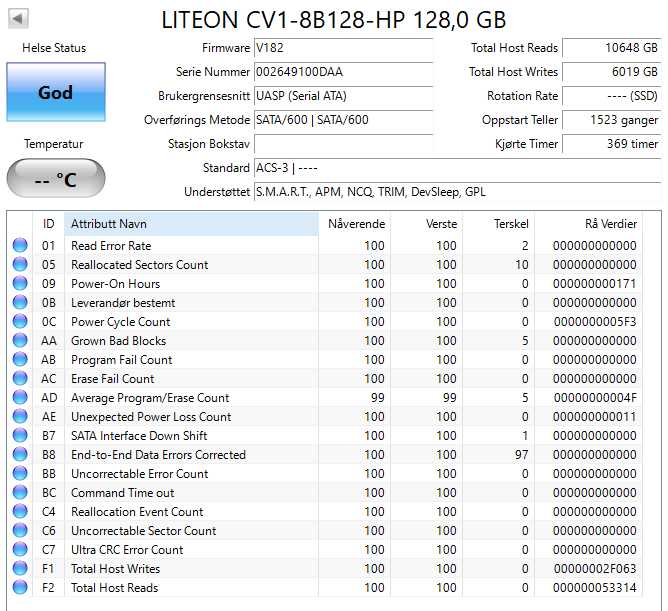This screenshot has width=668, height=611.
Task: Click the Command Time out attribute name
Action: (122, 493)
